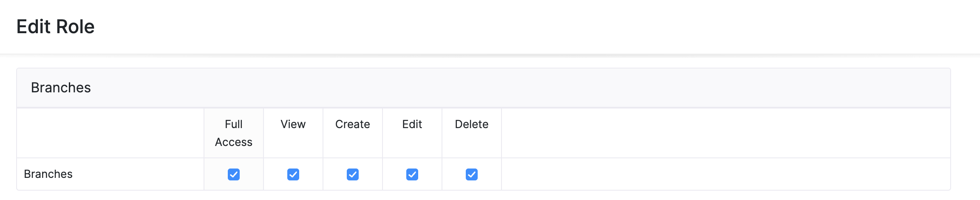Click the word Access in the Full Access header
This screenshot has height=200, width=980.
coord(234,142)
